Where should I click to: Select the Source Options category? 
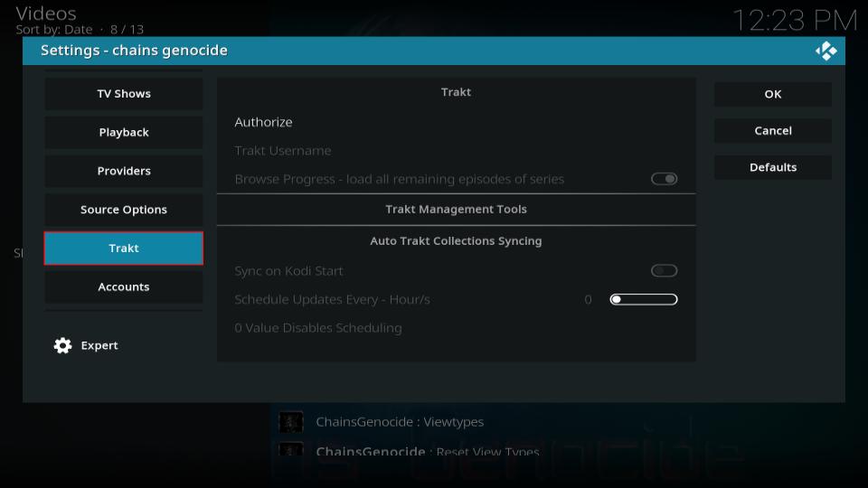click(124, 210)
